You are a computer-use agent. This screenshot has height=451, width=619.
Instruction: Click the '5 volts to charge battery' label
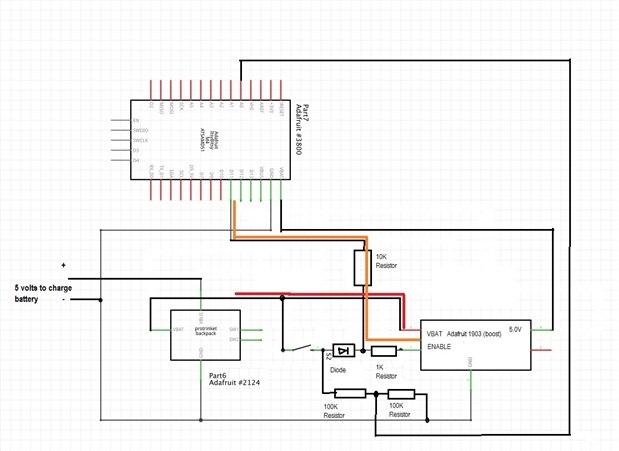43,293
